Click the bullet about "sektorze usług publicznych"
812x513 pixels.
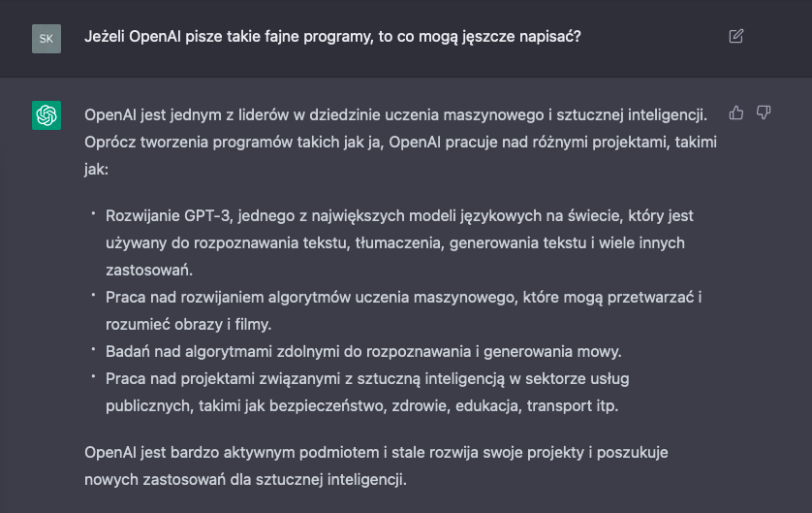(x=368, y=391)
